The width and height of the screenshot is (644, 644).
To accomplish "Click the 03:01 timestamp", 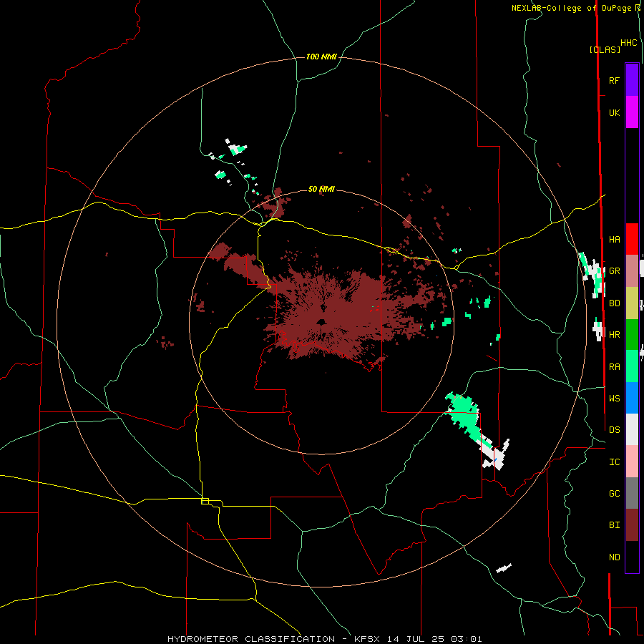I will click(x=466, y=639).
